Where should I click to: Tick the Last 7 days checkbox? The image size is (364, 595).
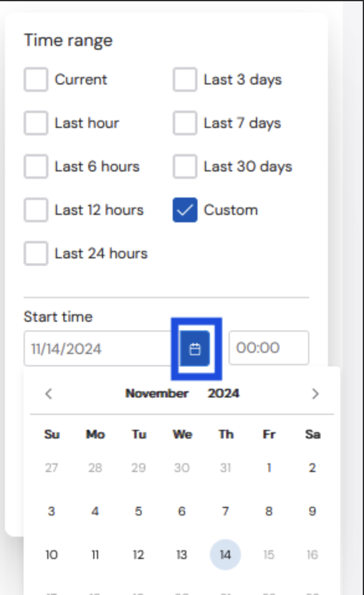[185, 123]
